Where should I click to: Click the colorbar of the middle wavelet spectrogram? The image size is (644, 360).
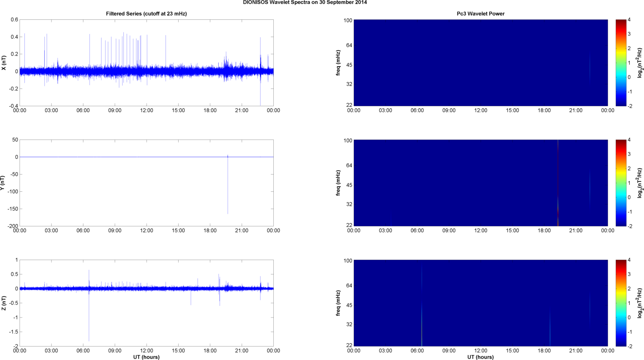tap(620, 183)
